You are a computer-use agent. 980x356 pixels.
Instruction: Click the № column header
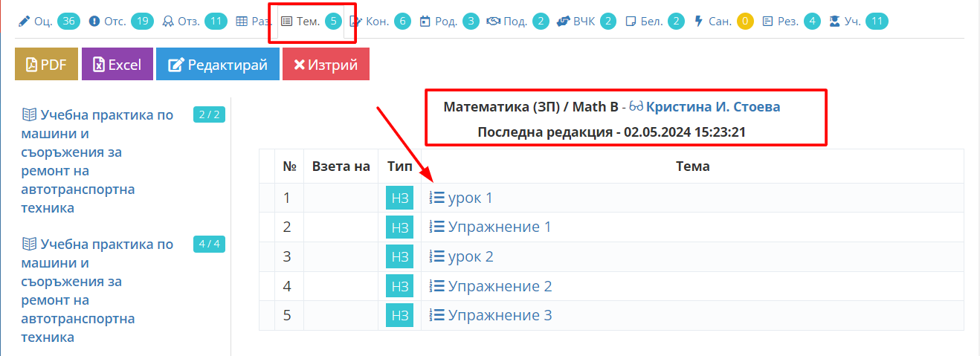tap(289, 166)
